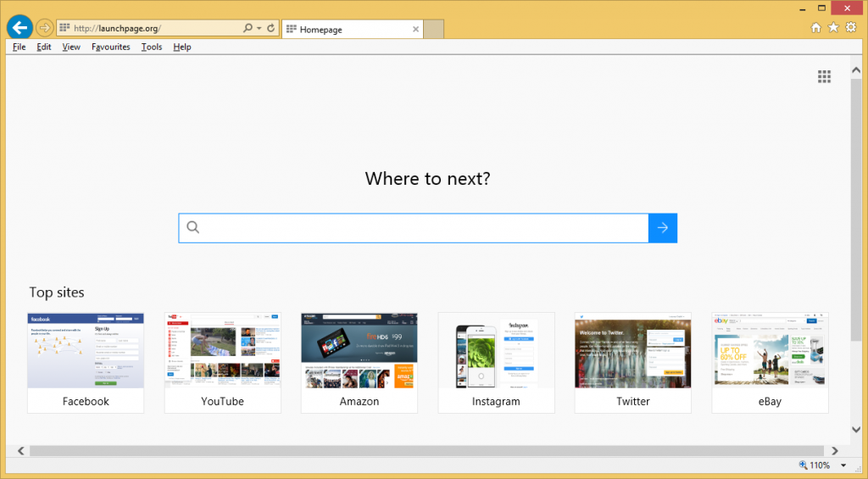
Task: Close the Homepage tab
Action: [415, 29]
